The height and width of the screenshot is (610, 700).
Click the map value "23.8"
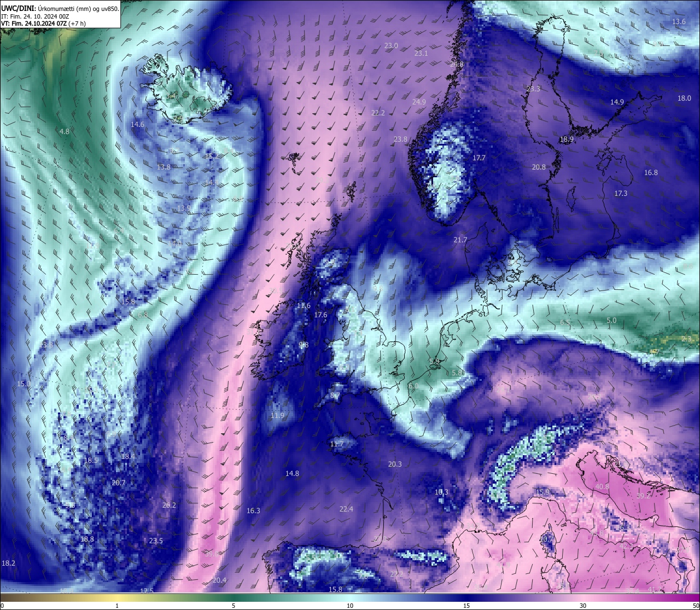coord(400,140)
